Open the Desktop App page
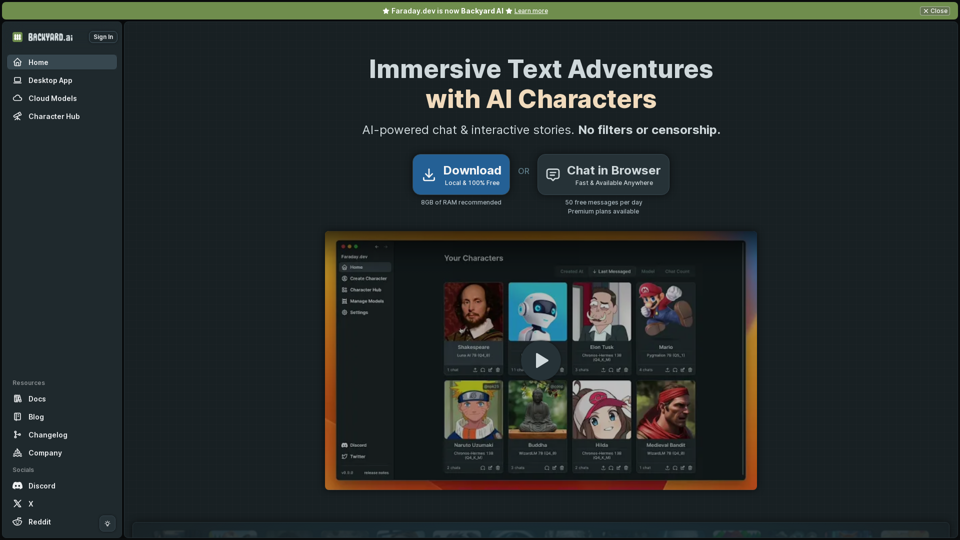Image resolution: width=960 pixels, height=540 pixels. 62,80
